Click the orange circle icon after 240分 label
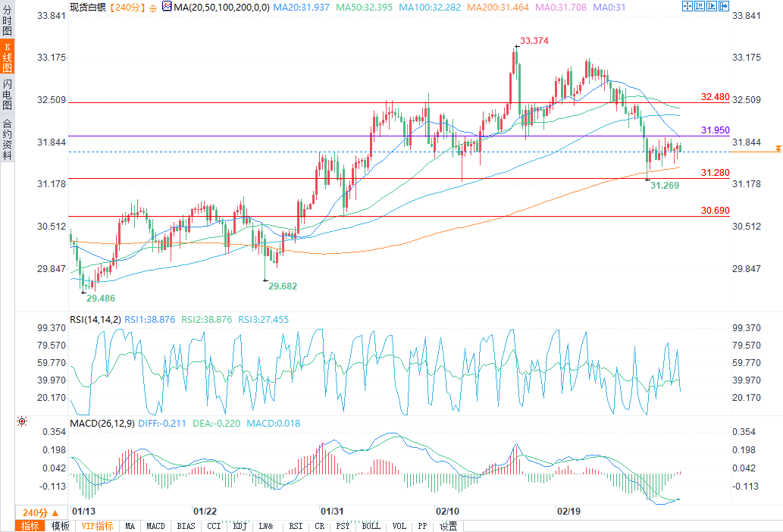The image size is (783, 532). point(153,8)
